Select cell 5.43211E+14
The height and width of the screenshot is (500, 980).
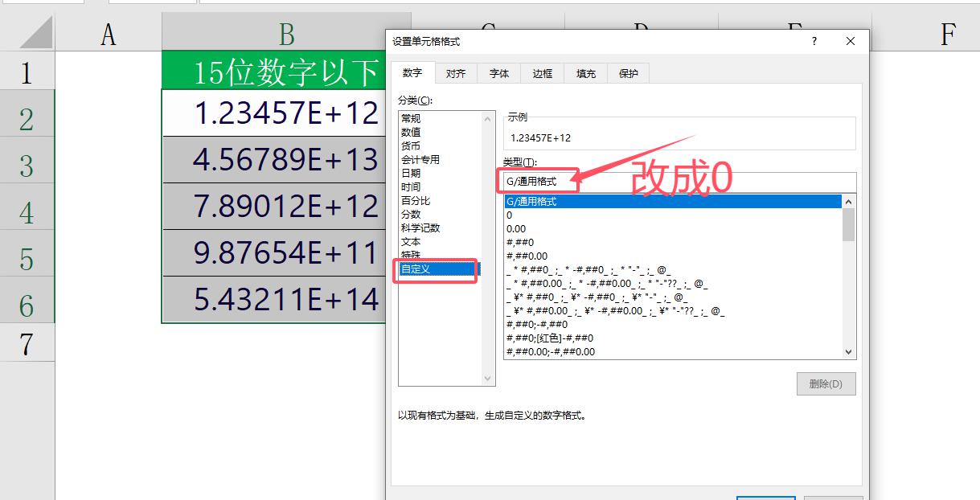pyautogui.click(x=274, y=300)
